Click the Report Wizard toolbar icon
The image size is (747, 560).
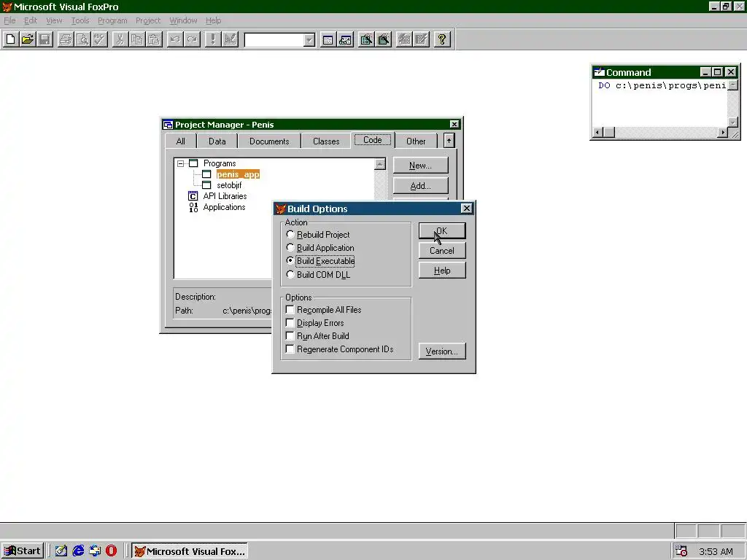[383, 39]
